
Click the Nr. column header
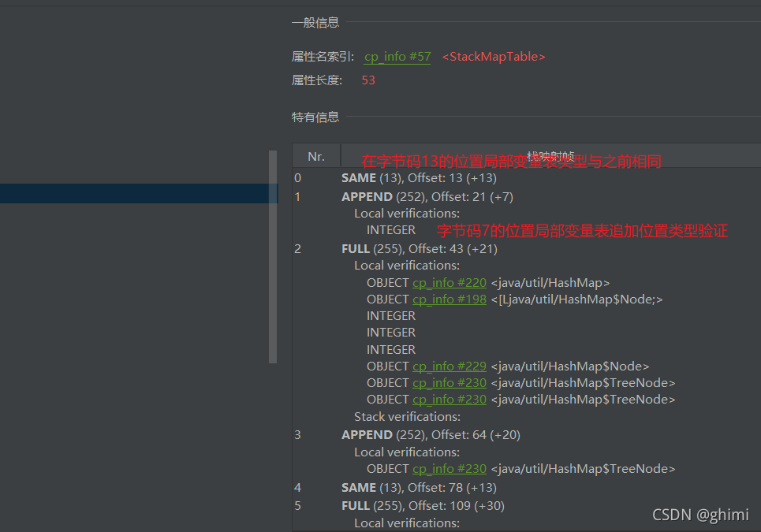pos(315,155)
